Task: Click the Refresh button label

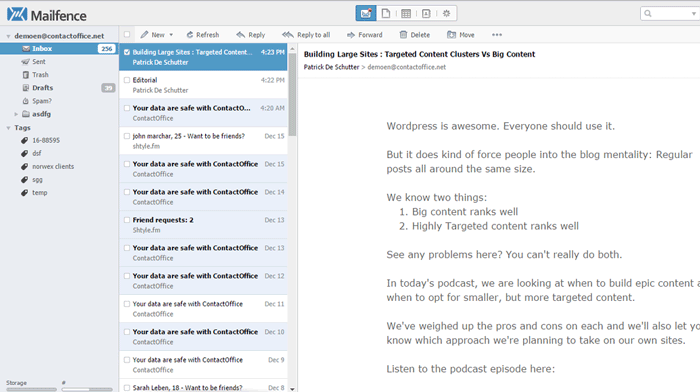Action: (x=208, y=35)
